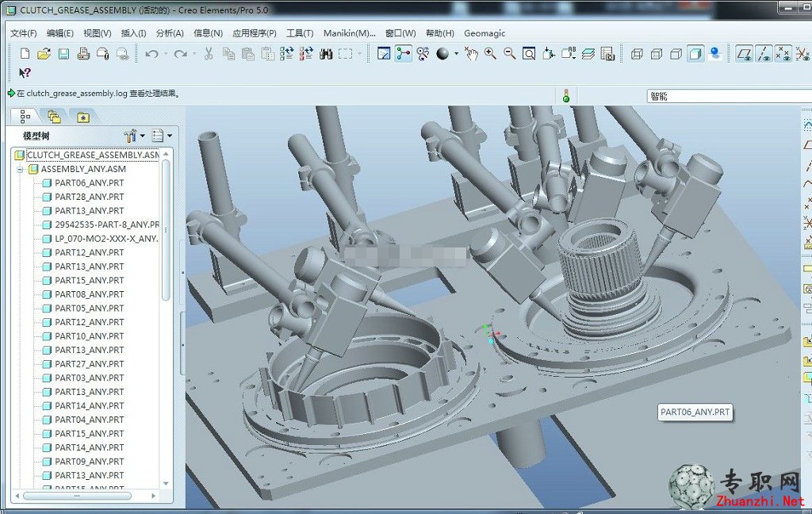Click the Zoom In magnifier
Image resolution: width=812 pixels, height=514 pixels.
[x=490, y=53]
